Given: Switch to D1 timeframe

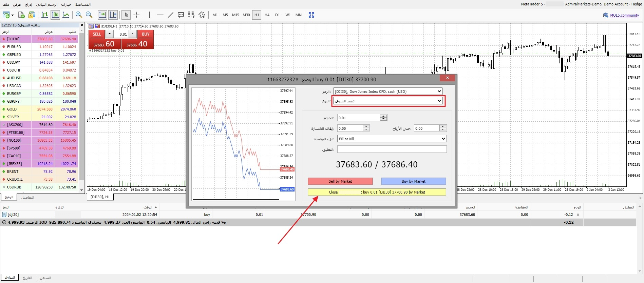Looking at the screenshot, I should pos(278,15).
